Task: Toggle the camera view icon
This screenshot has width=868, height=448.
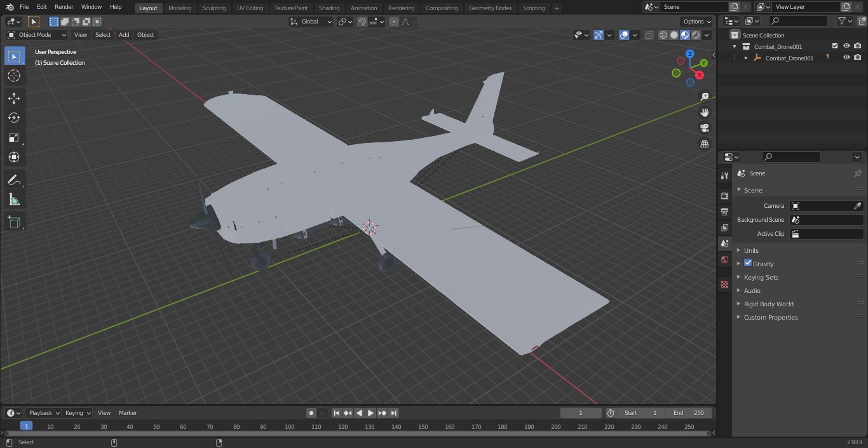Action: click(x=704, y=128)
